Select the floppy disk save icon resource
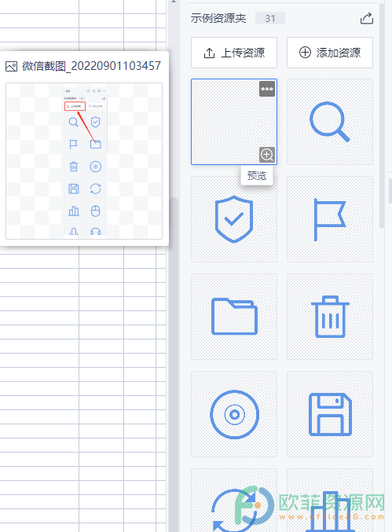This screenshot has height=532, width=392. click(330, 414)
